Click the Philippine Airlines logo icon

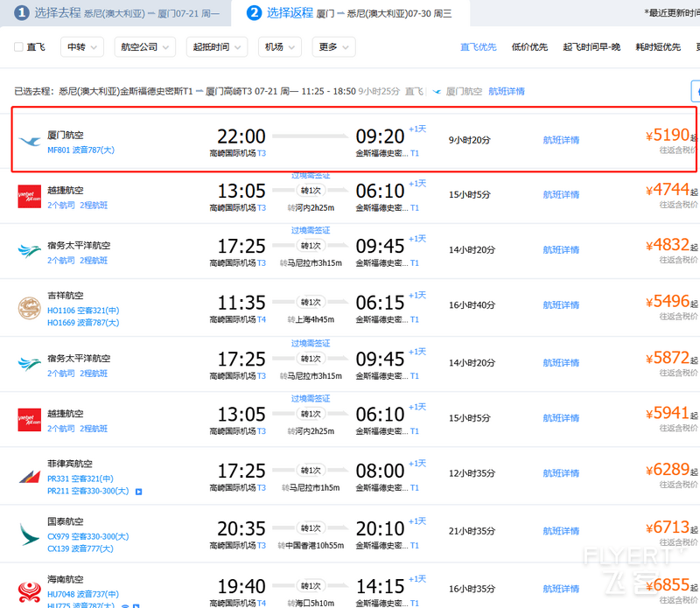(x=30, y=477)
